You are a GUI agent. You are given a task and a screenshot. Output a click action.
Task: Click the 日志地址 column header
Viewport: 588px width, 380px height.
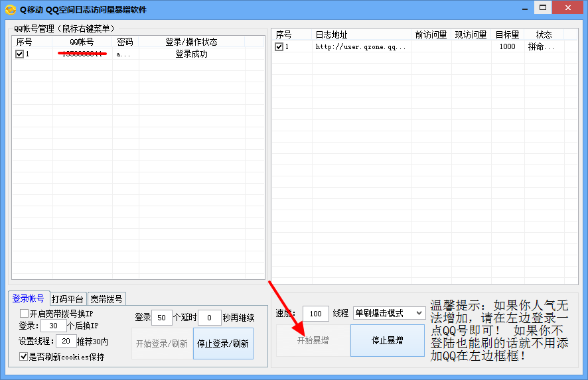[x=362, y=34]
